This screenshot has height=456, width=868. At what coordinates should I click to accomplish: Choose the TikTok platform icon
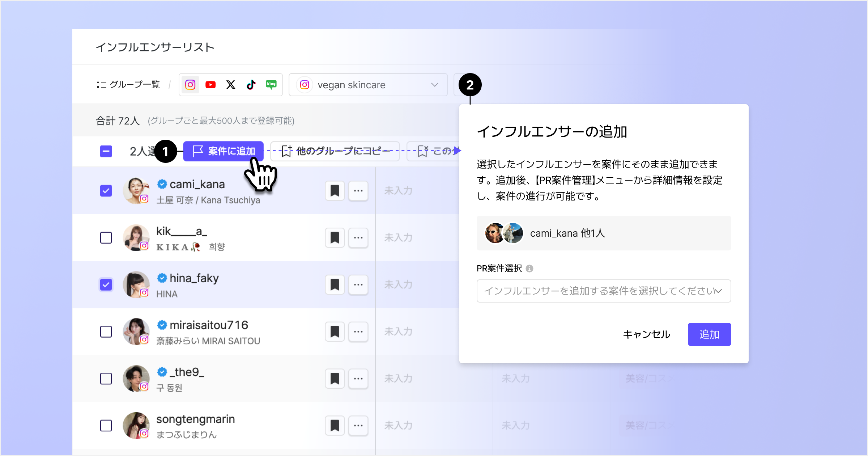(251, 85)
